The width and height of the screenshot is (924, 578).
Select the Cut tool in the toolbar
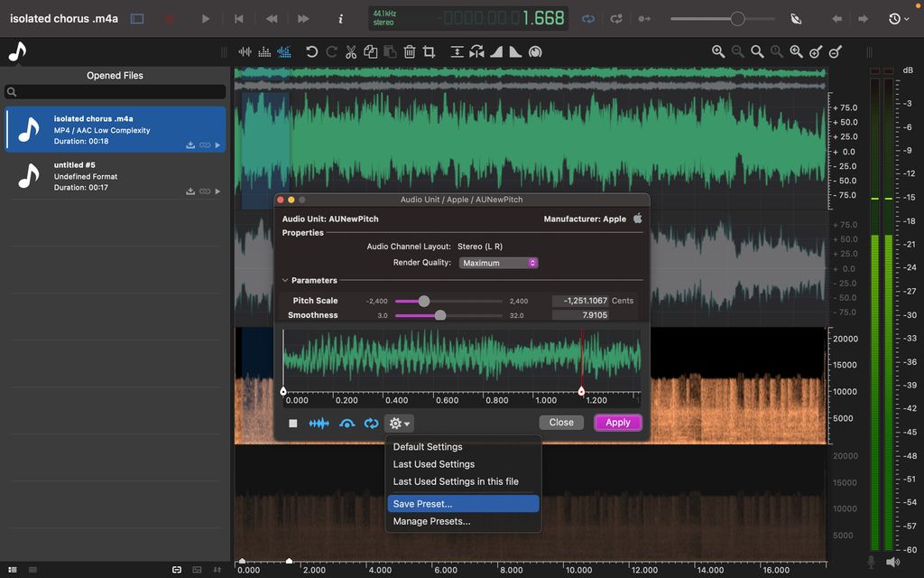(350, 51)
